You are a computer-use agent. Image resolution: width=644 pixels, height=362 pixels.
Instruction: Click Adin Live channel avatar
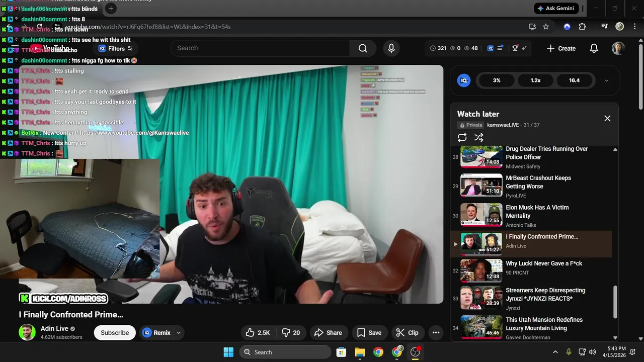point(27,332)
